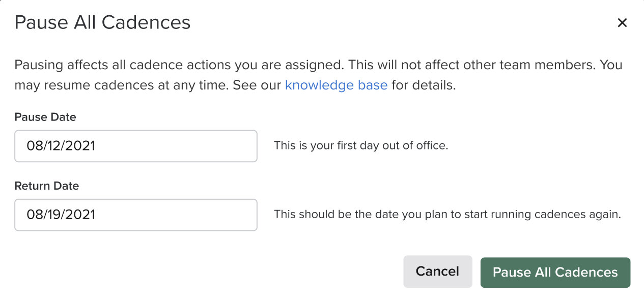
Task: Abort pausing by clicking Cancel
Action: (437, 272)
